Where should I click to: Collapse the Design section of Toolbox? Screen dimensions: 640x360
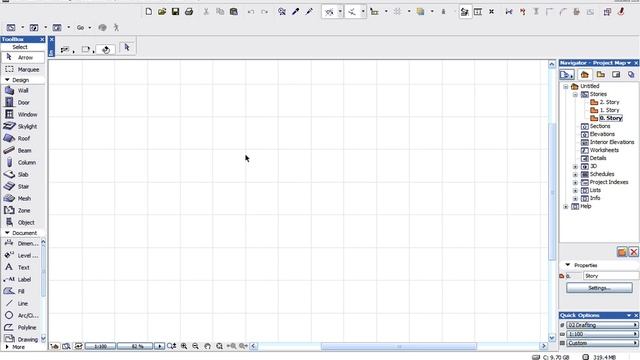[7, 80]
